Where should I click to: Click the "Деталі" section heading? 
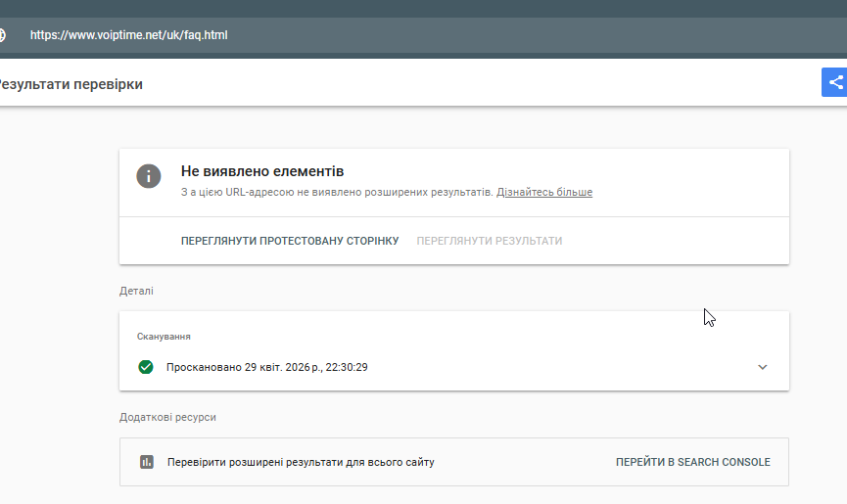136,291
